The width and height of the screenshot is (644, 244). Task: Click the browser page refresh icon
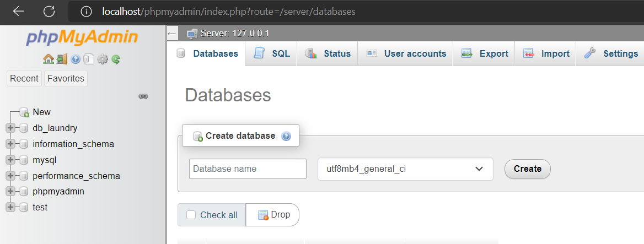[x=49, y=12]
